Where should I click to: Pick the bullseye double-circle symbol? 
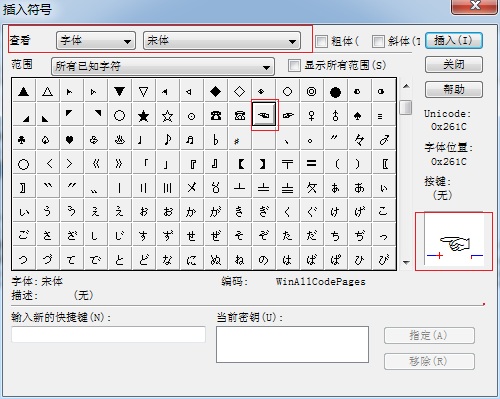click(x=311, y=91)
